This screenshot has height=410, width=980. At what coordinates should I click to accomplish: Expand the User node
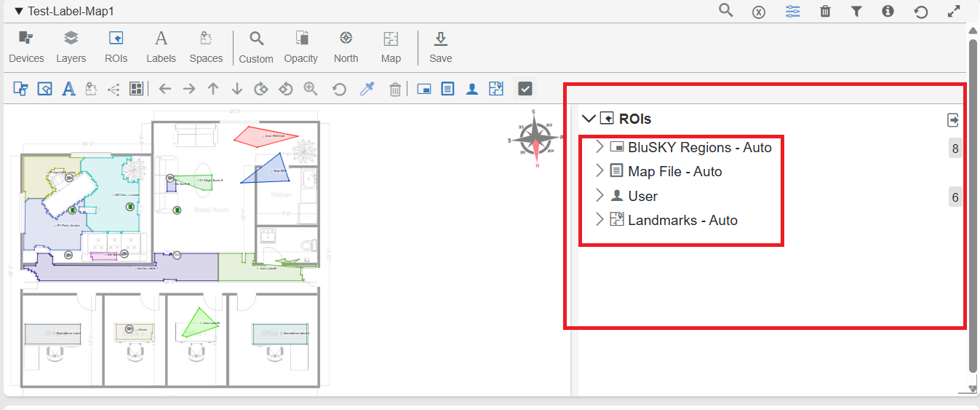point(599,195)
